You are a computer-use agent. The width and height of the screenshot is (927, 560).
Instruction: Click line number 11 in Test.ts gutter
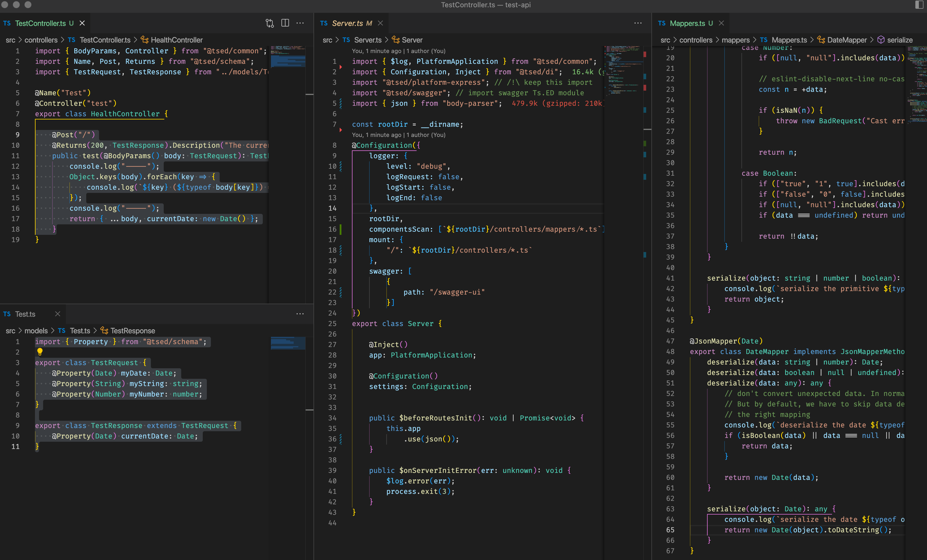15,446
